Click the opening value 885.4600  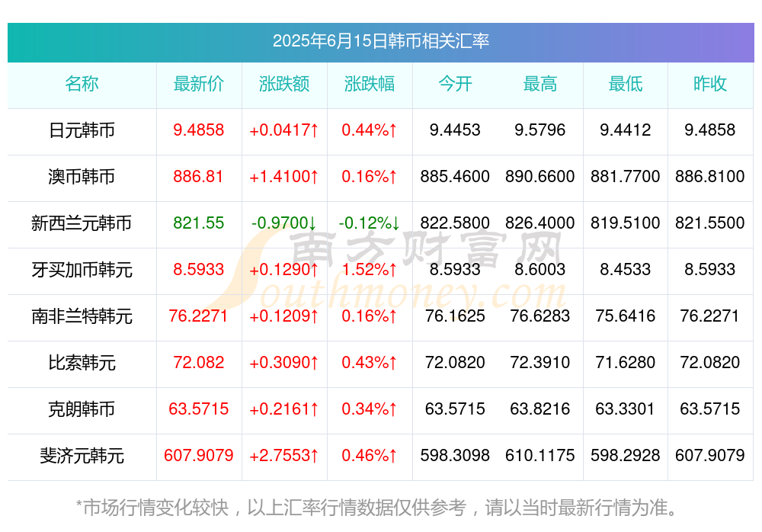pyautogui.click(x=455, y=176)
